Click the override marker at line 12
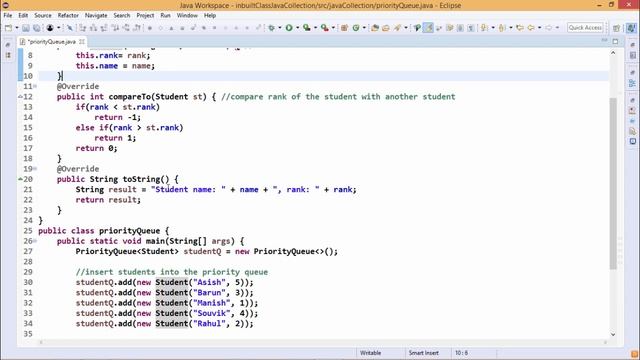The width and height of the screenshot is (640, 360). click(20, 97)
